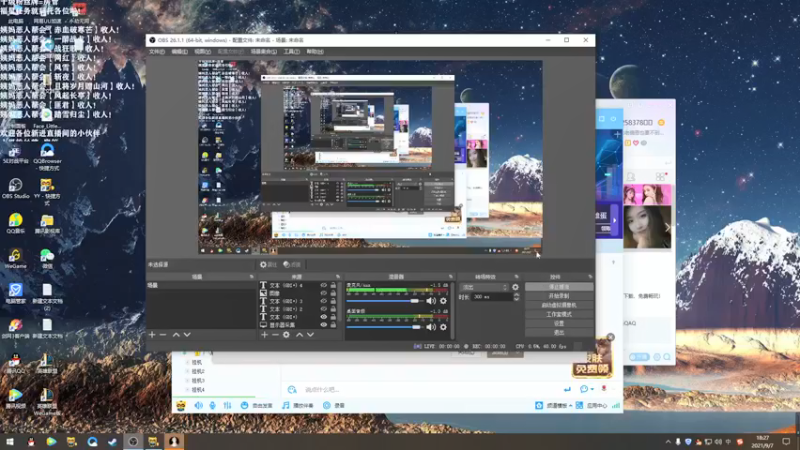
Task: Pop out the Audio Mixer dock panel
Action: click(x=451, y=277)
